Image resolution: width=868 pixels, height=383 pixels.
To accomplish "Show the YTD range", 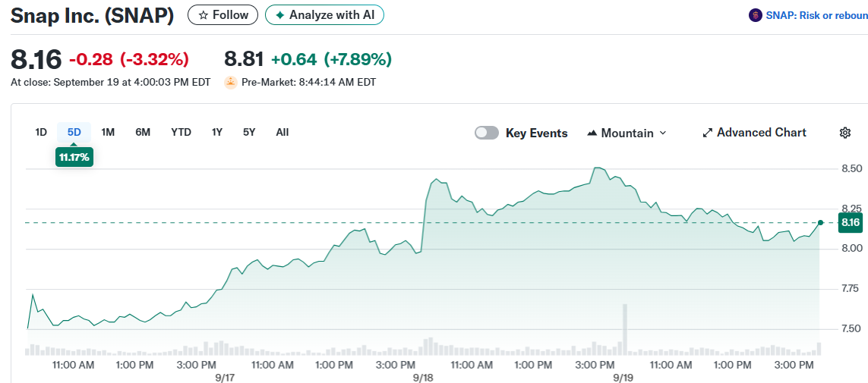I will click(x=181, y=133).
